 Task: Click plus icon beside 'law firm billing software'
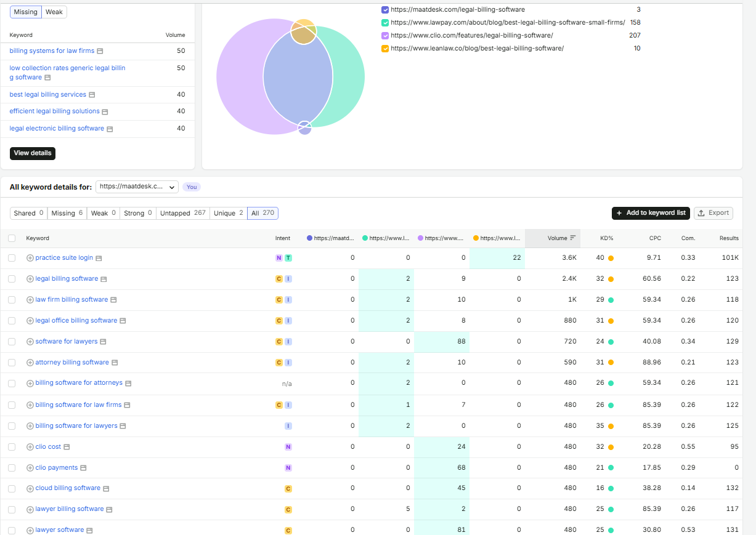[x=30, y=300]
